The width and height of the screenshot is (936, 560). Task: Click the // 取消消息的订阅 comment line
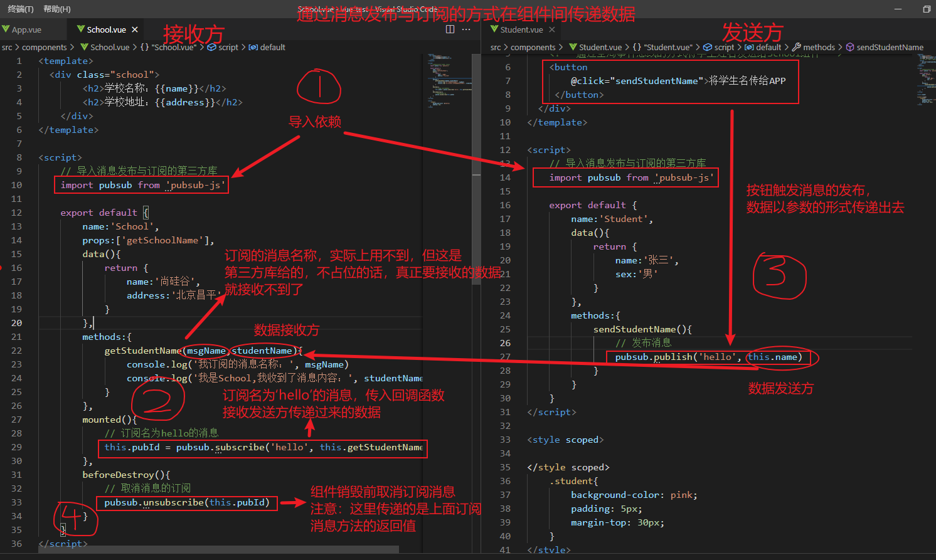(x=147, y=489)
